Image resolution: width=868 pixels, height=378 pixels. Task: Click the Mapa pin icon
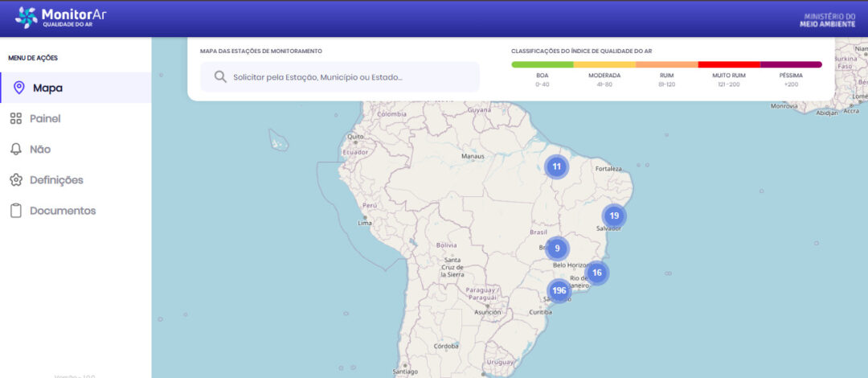pyautogui.click(x=18, y=88)
